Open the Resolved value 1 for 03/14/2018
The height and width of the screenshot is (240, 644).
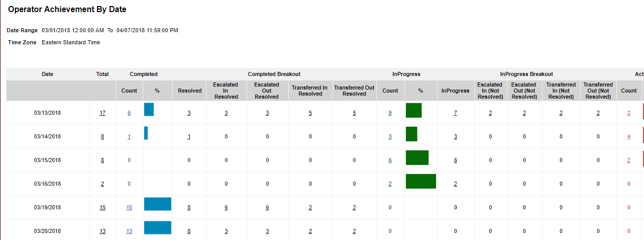pyautogui.click(x=189, y=136)
